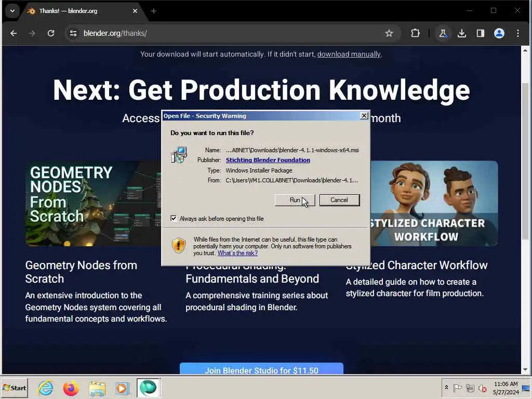Screen dimensions: 532x399
Task: Launch Internet Explorer from the taskbar
Action: (x=46, y=388)
